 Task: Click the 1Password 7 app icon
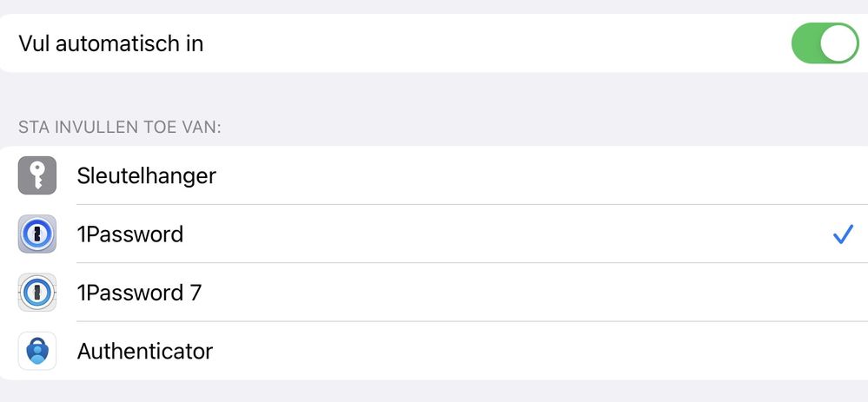tap(37, 293)
